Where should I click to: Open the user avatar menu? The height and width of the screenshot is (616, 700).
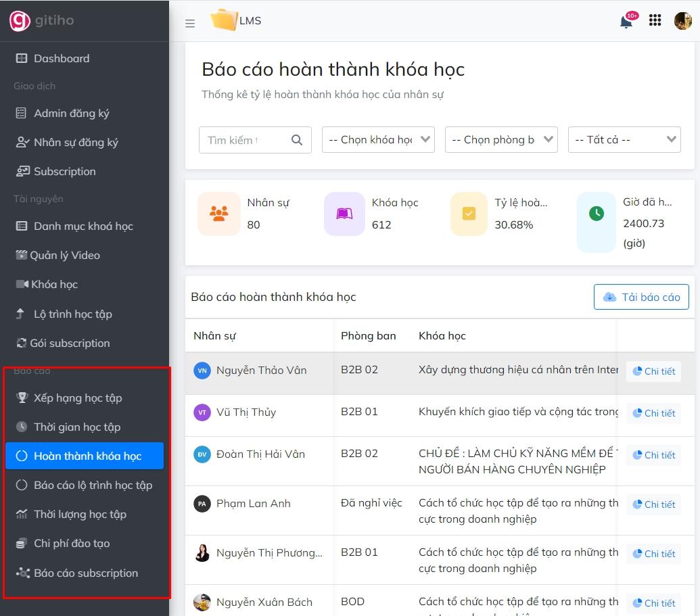click(681, 20)
